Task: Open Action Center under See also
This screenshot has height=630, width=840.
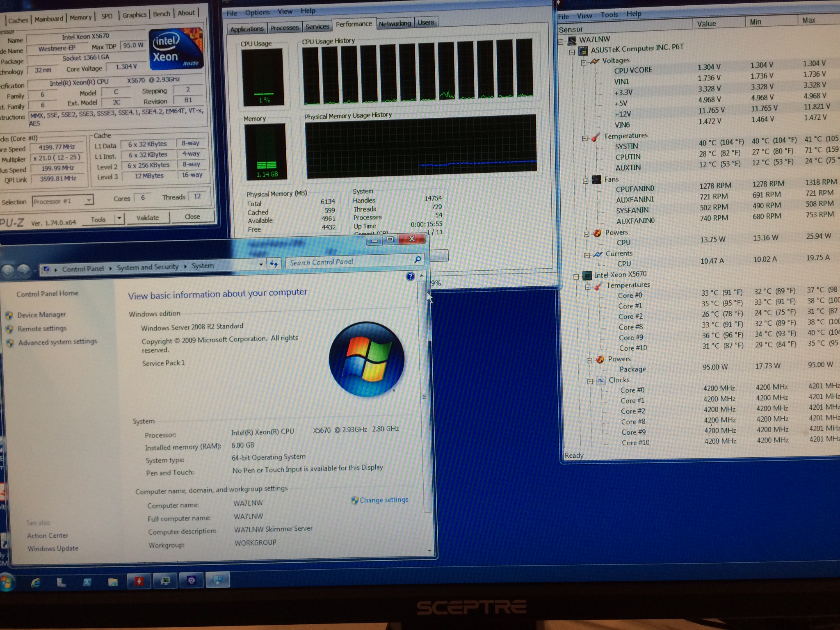Action: (48, 536)
